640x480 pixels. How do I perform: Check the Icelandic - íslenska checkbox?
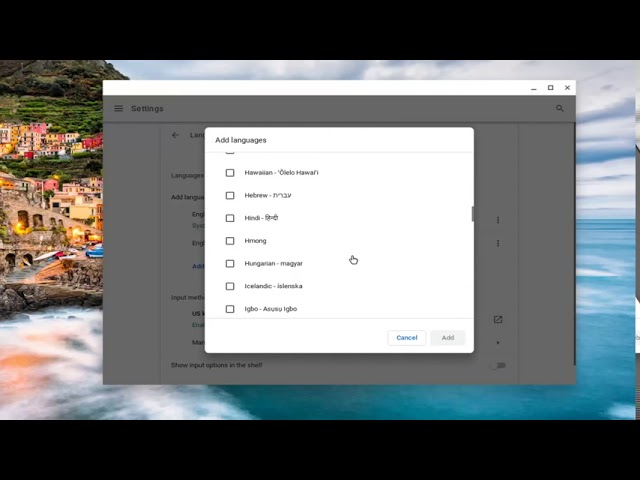(x=230, y=286)
